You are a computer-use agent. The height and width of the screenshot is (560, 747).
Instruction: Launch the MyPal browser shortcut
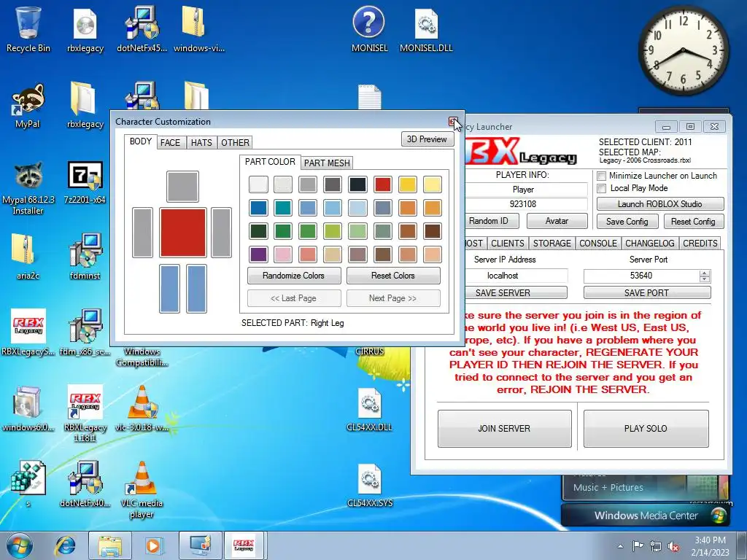(28, 105)
